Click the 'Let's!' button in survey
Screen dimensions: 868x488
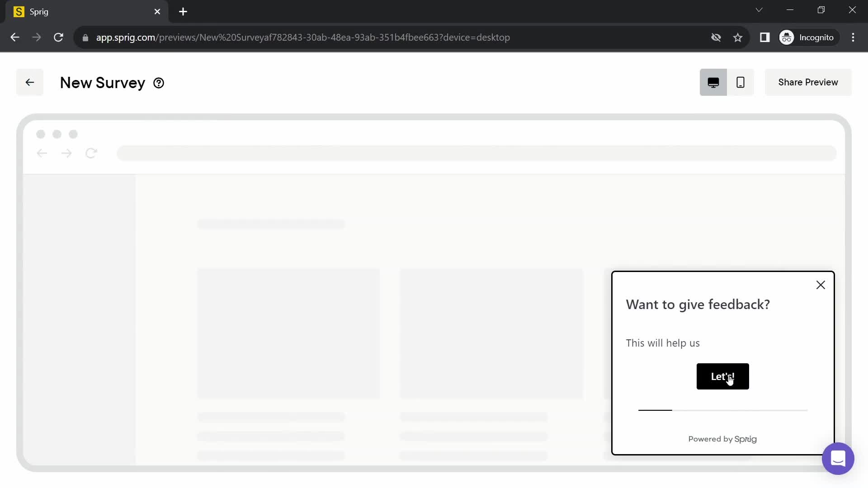coord(722,376)
